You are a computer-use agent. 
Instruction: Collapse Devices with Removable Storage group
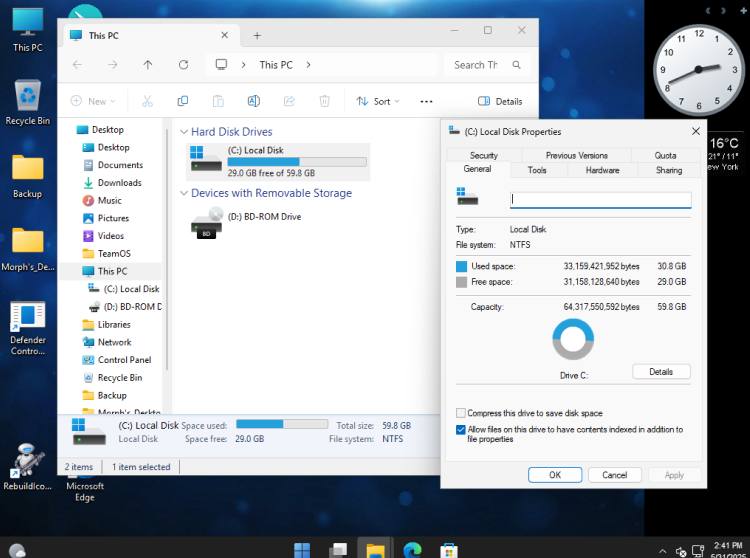(184, 193)
